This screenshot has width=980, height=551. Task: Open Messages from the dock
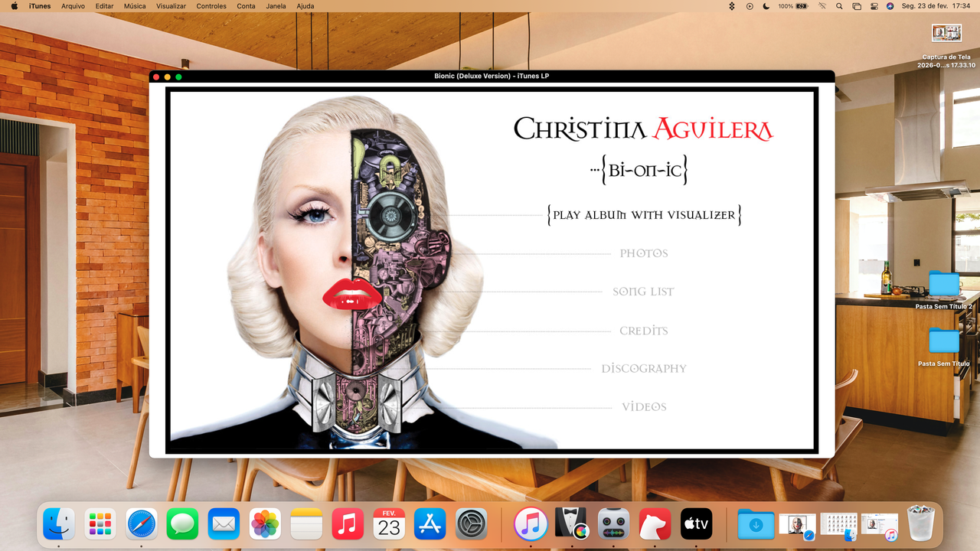coord(182,524)
